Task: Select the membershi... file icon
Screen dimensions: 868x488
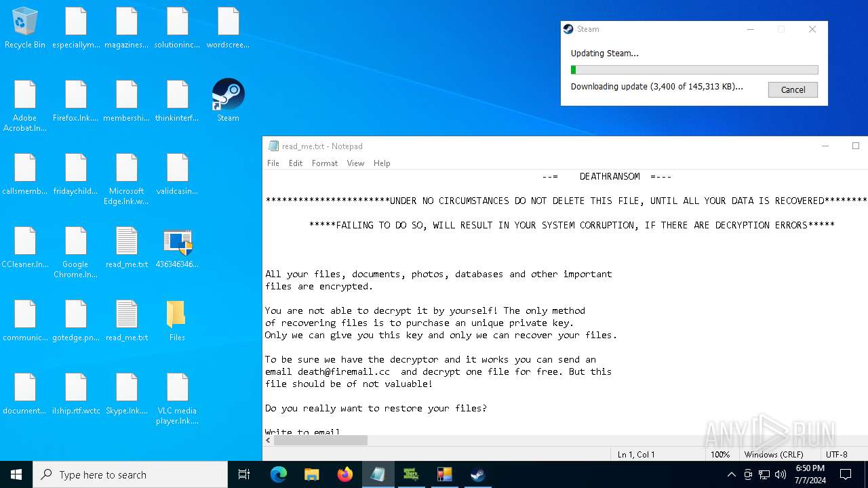Action: (x=127, y=101)
